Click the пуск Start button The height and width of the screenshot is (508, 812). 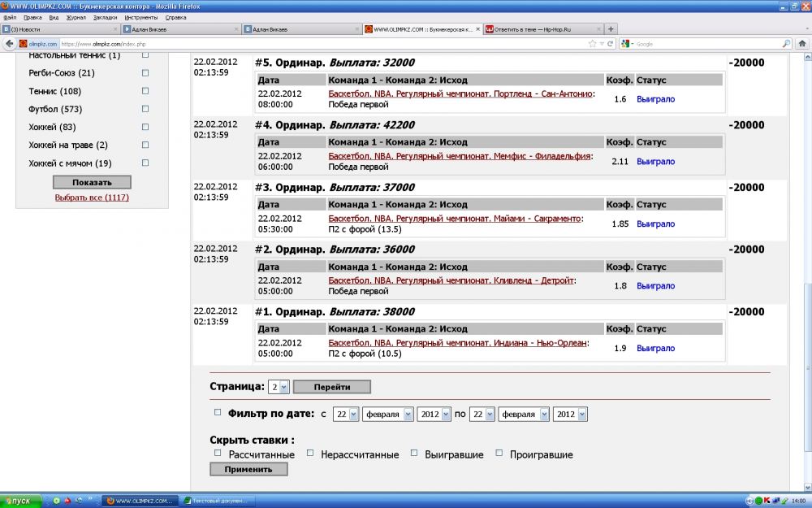21,501
